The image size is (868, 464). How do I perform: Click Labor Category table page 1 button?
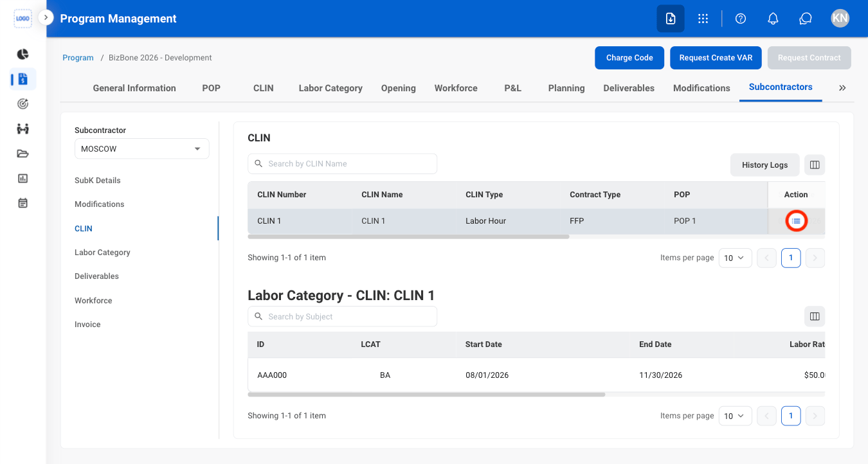coord(791,416)
